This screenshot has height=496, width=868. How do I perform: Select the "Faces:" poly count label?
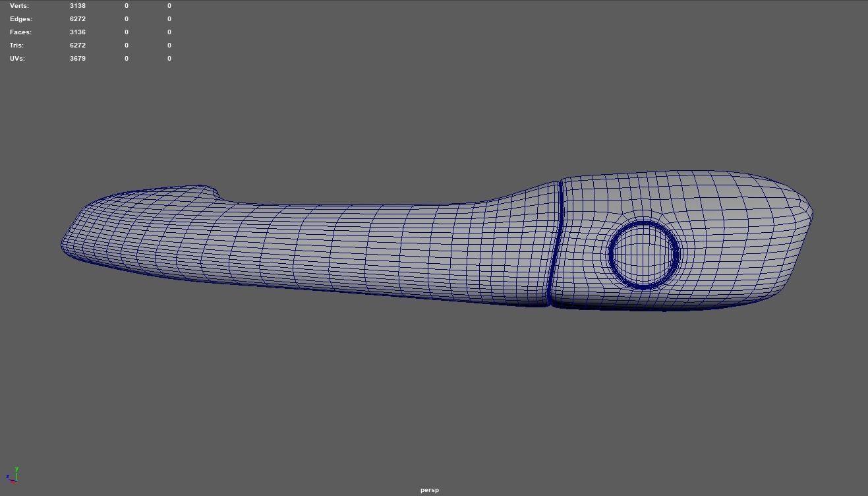click(20, 32)
